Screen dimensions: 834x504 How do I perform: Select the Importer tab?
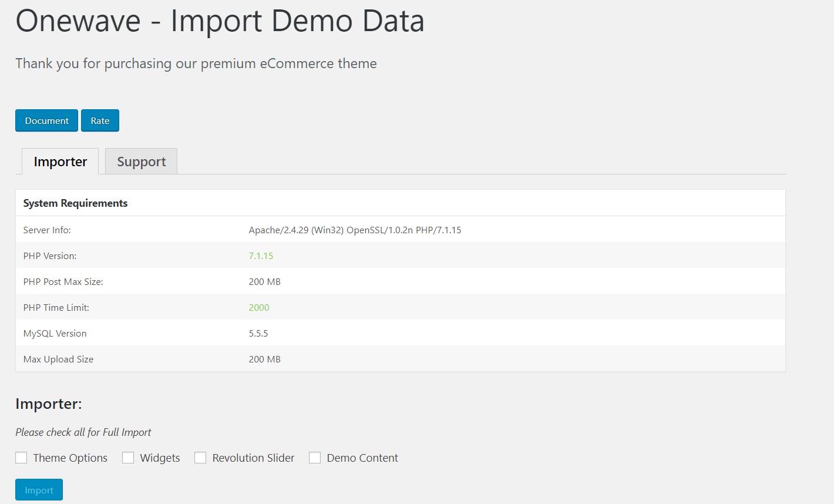pos(60,162)
